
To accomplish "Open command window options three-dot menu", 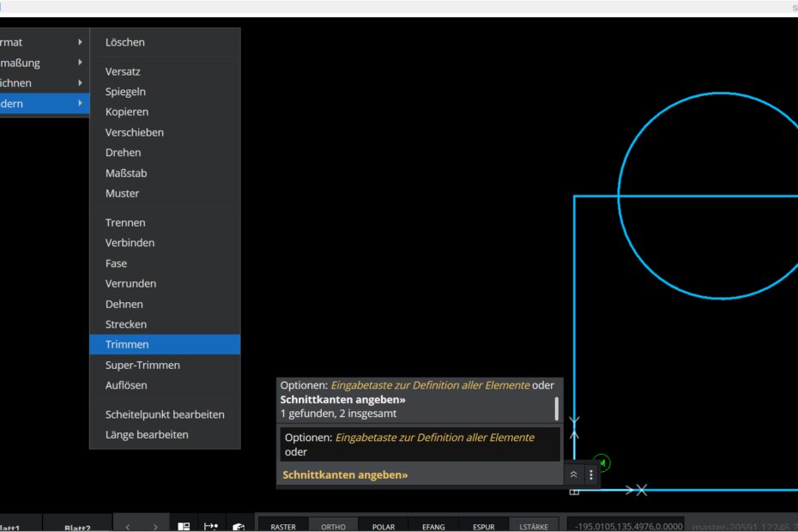I will pos(591,475).
